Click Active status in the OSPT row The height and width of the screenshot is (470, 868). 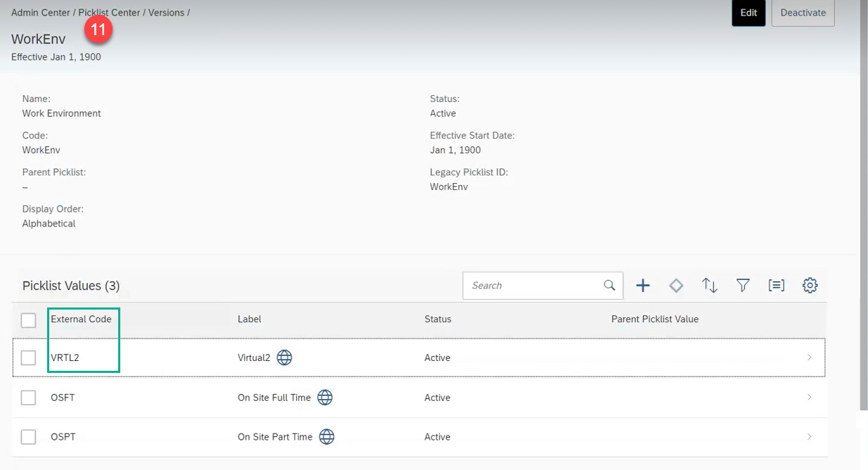(438, 437)
